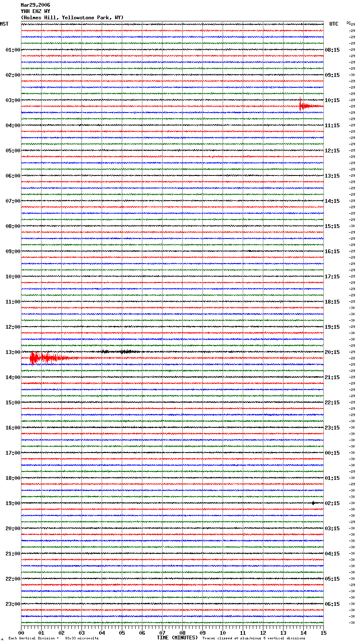Click the 14:15 UTC time label
This screenshot has width=357, height=644.
point(332,201)
